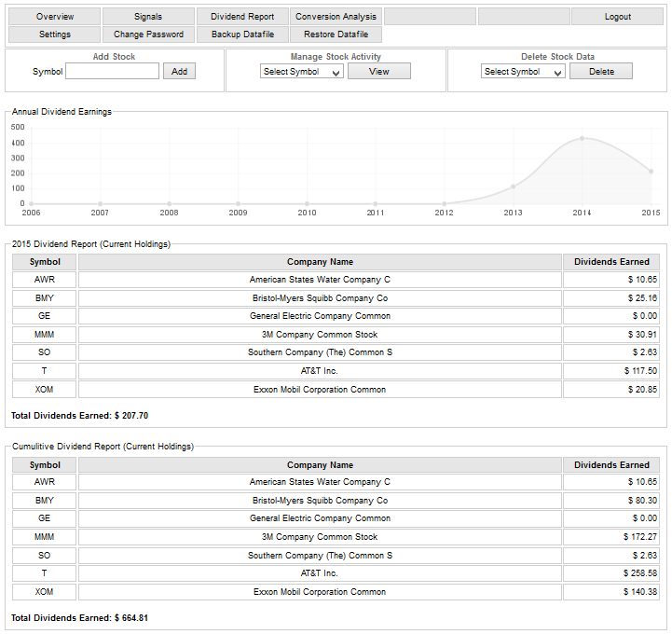Click GE in the 2015 Dividend Report

pyautogui.click(x=45, y=316)
